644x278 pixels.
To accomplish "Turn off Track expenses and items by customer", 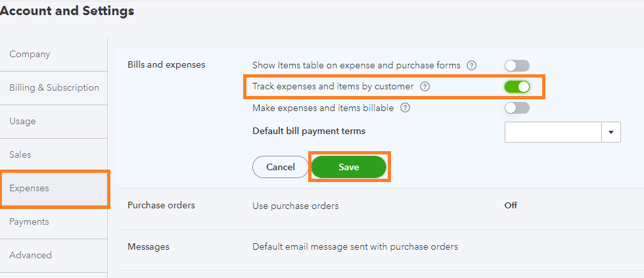I will tap(517, 87).
